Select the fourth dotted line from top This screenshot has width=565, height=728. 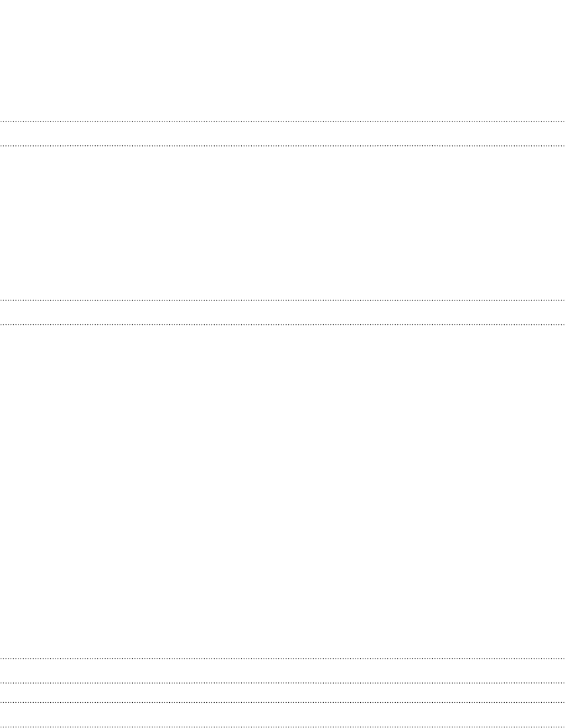pos(282,324)
